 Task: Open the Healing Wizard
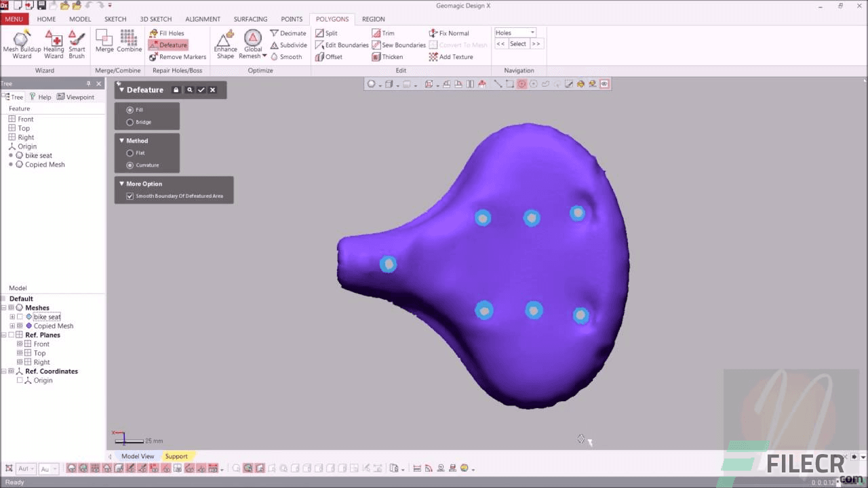tap(53, 44)
